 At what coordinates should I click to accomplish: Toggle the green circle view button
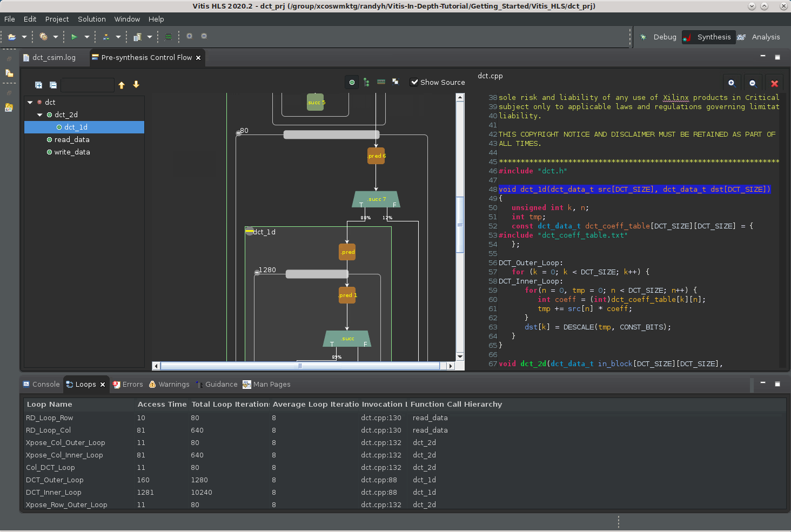[x=352, y=82]
